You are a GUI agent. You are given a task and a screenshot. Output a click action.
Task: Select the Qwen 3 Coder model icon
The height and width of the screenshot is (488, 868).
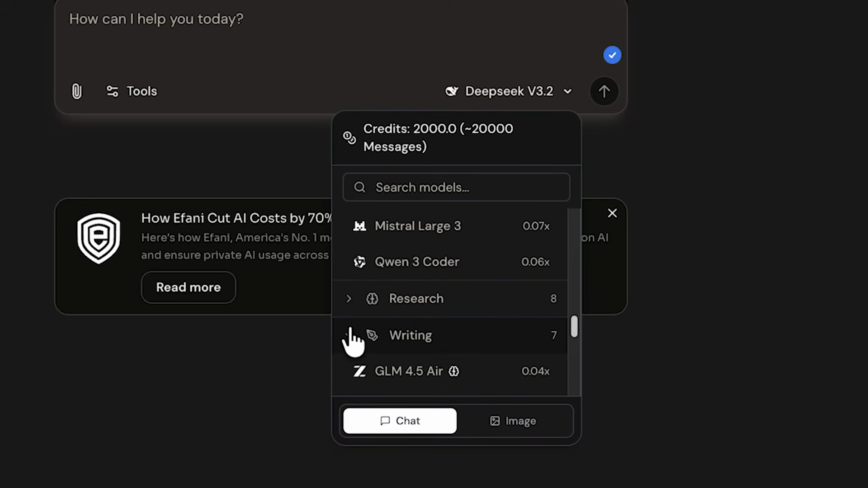click(x=359, y=262)
